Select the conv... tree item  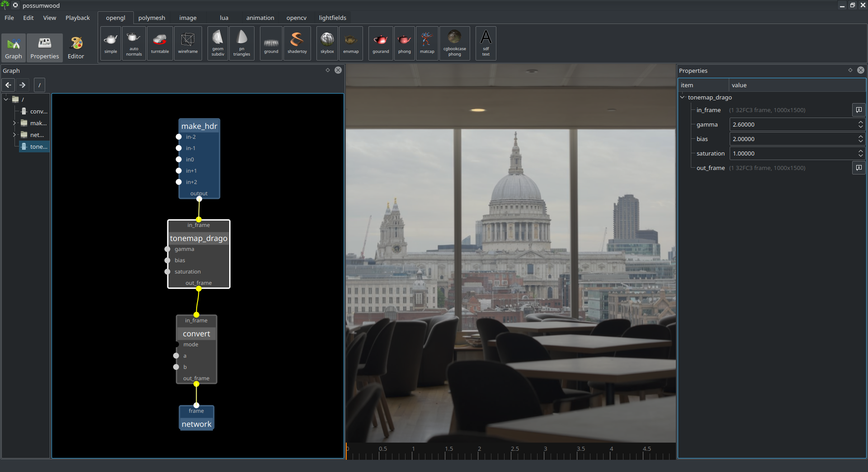click(x=34, y=111)
